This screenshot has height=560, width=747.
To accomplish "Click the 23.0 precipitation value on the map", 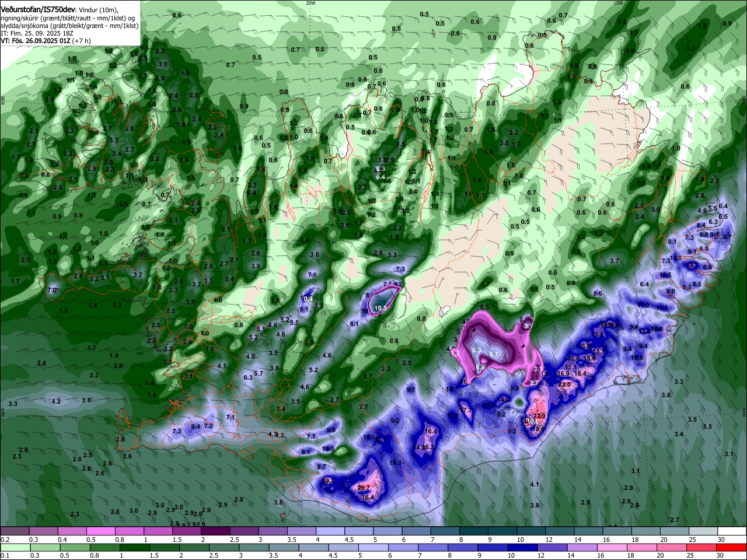I will tap(564, 385).
